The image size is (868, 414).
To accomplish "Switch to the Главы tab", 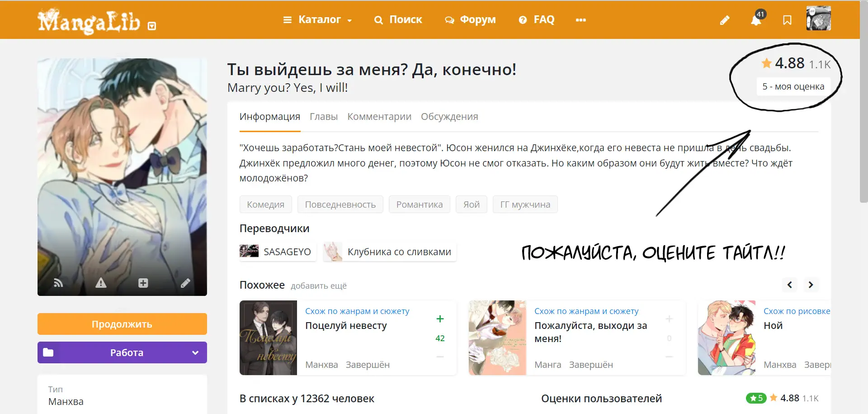I will point(324,117).
